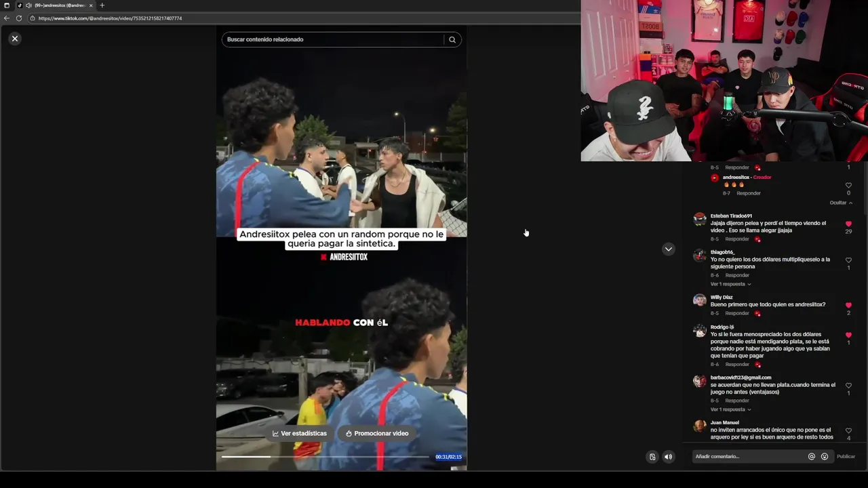Close the TikTok video viewer with the X

(x=15, y=39)
